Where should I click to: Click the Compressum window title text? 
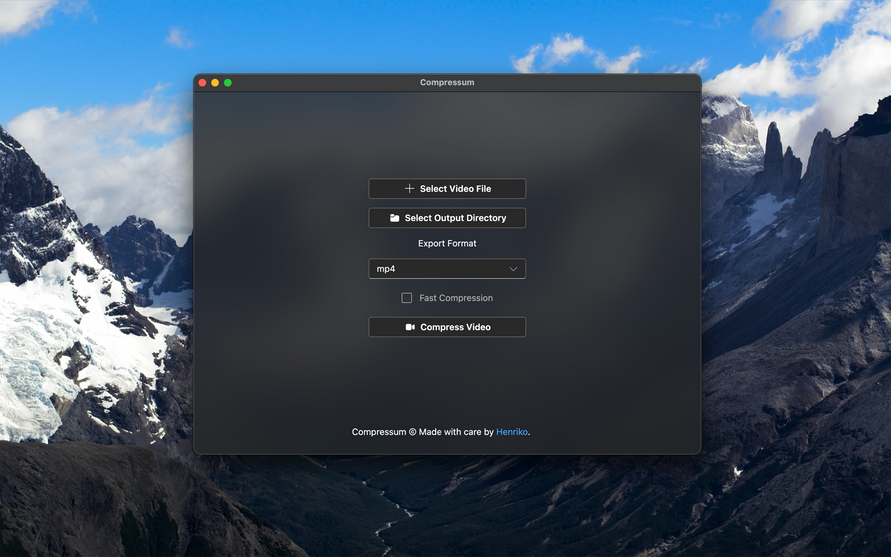pos(447,82)
